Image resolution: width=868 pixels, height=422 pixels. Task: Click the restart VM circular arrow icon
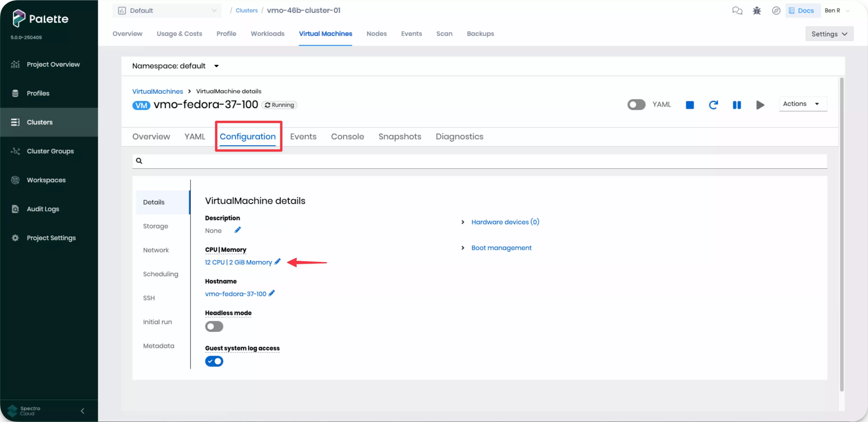click(x=713, y=105)
